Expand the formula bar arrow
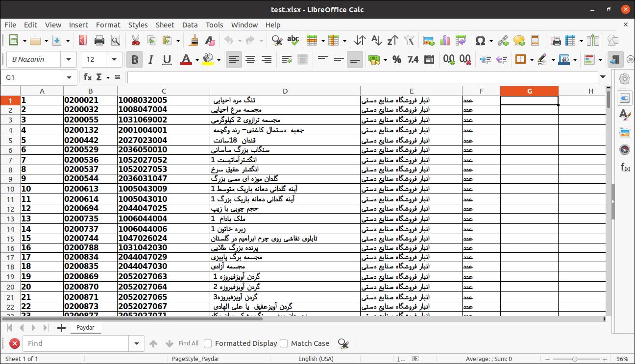Viewport: 635px width, 364px height. [603, 77]
